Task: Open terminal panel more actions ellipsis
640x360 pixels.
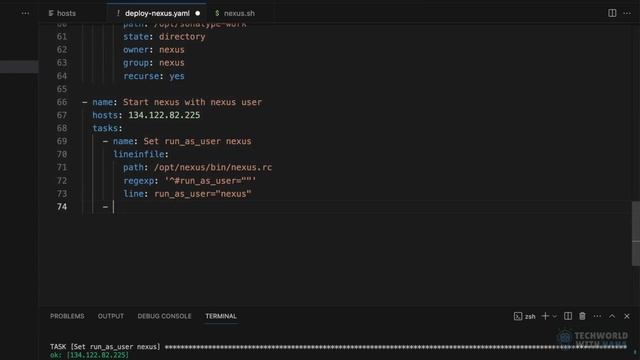Action: coord(597,316)
